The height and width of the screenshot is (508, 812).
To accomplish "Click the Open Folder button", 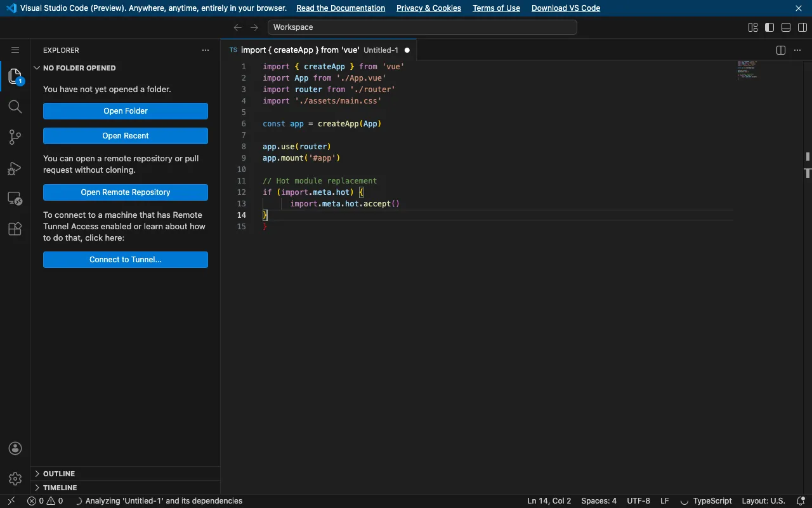I will pos(126,111).
